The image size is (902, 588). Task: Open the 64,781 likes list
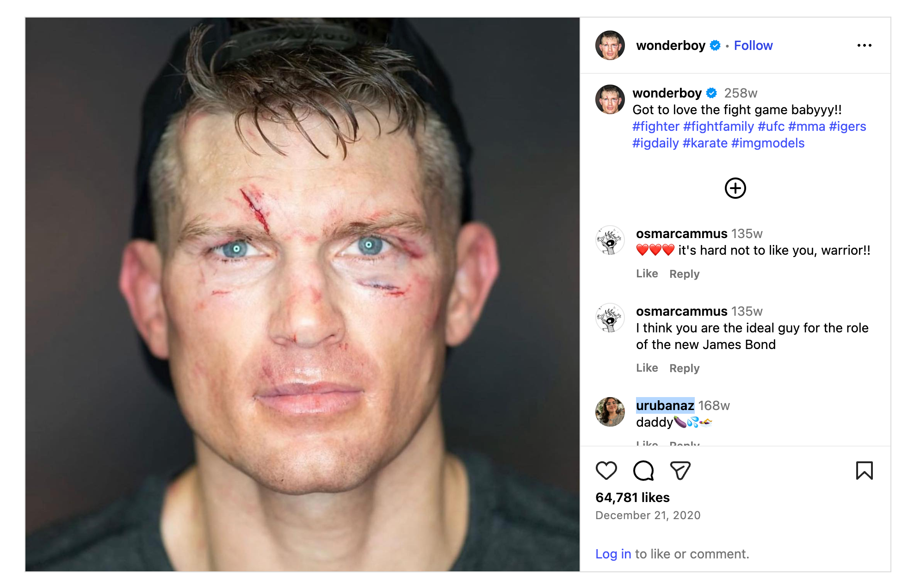click(632, 497)
